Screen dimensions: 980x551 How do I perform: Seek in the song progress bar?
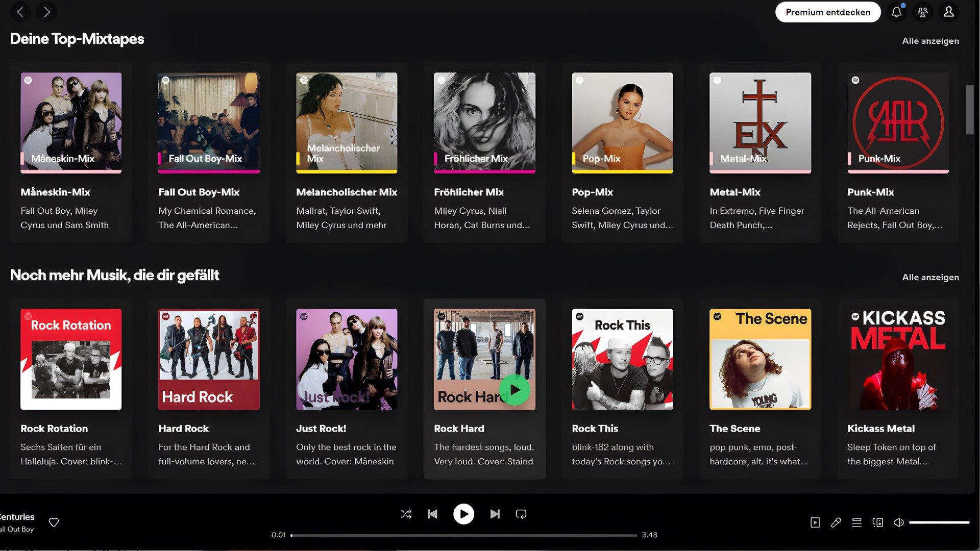pyautogui.click(x=463, y=535)
